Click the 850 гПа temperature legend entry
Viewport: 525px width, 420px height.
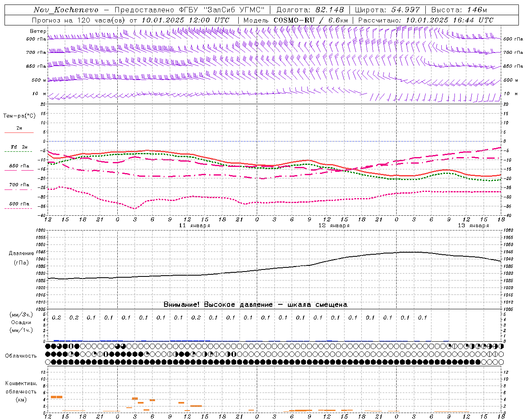pos(19,166)
